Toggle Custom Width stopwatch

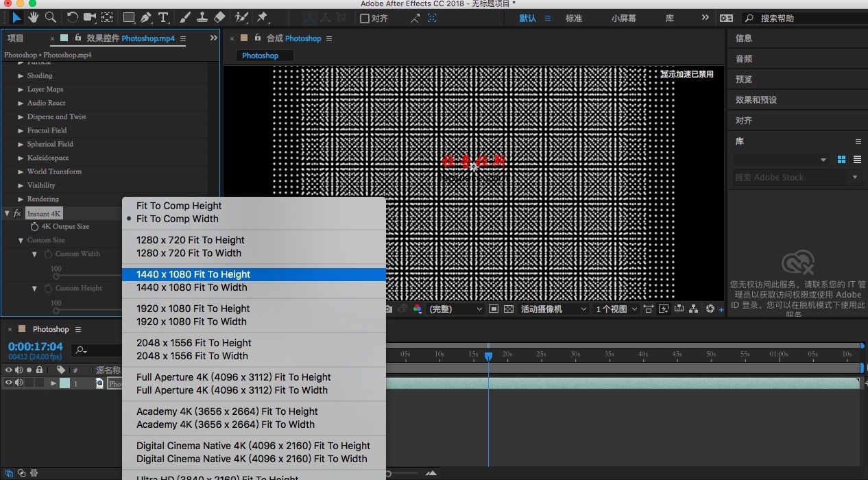48,254
